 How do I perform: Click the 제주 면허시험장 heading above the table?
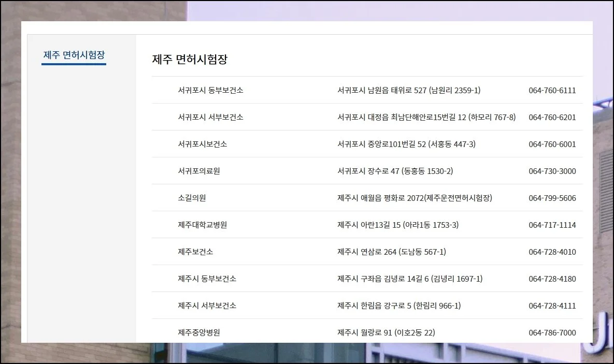[x=190, y=60]
